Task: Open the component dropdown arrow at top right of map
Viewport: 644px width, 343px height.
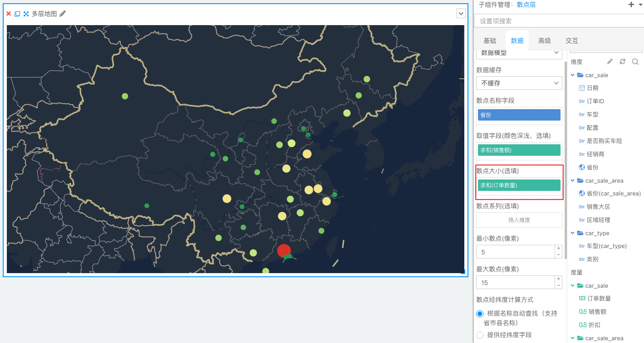Action: (x=461, y=14)
